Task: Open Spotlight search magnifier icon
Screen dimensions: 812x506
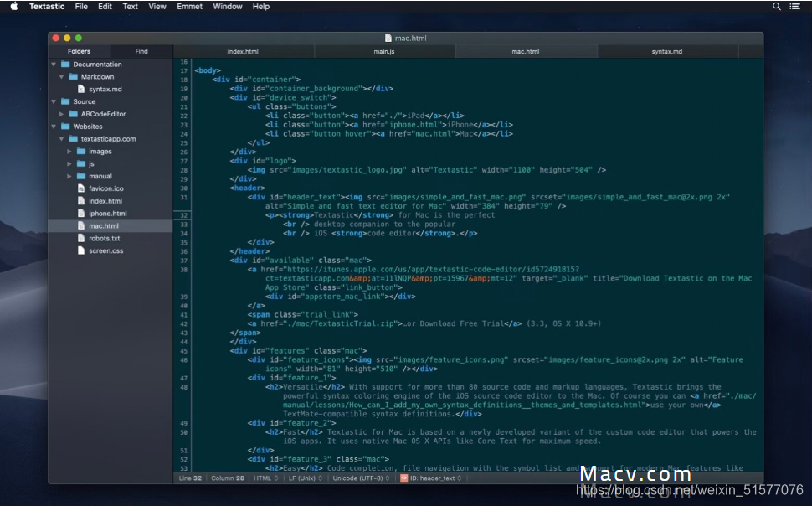Action: click(x=777, y=6)
